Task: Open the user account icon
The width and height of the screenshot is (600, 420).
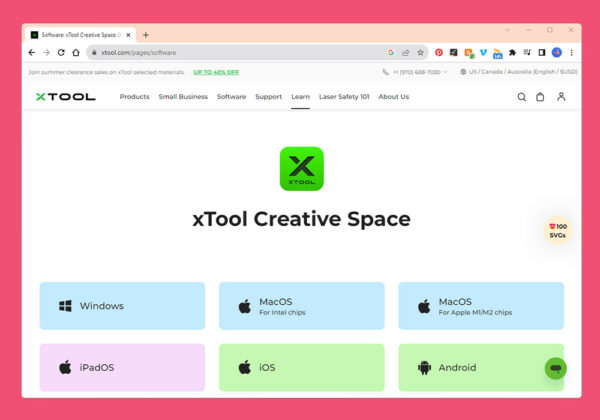Action: tap(561, 96)
